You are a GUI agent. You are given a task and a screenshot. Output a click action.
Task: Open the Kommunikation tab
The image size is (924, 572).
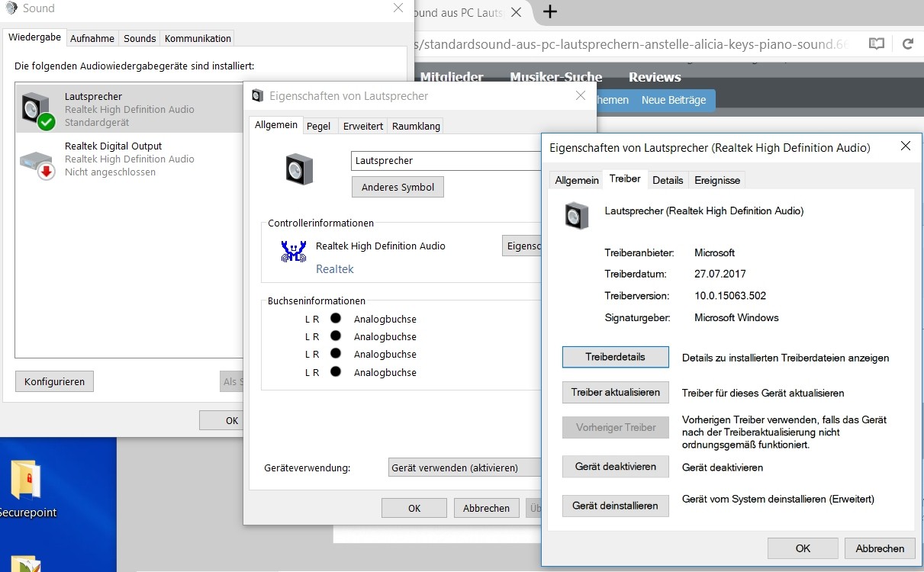tap(198, 38)
